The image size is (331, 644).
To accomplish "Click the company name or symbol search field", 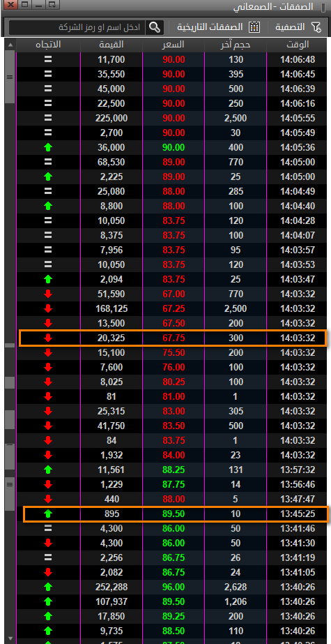I will (77, 27).
